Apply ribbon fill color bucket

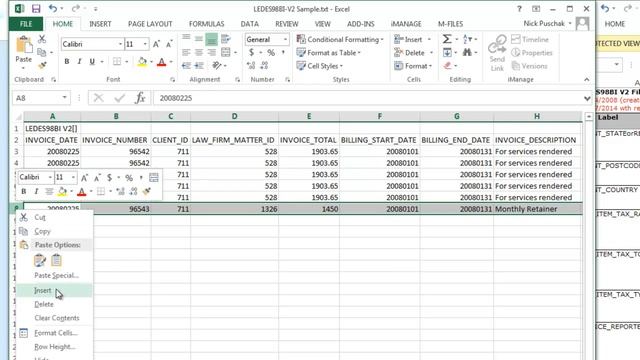142,62
